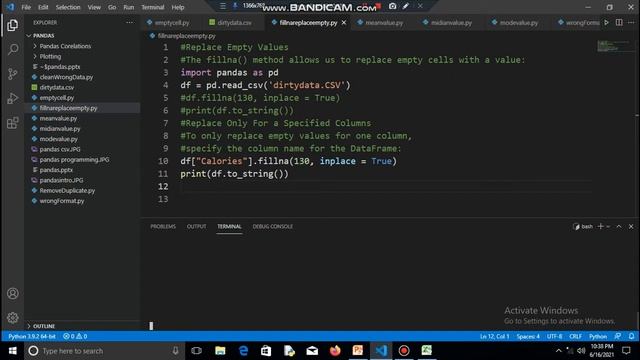Change line endings via CRLF status item
This screenshot has height=360, width=640.
tap(576, 336)
